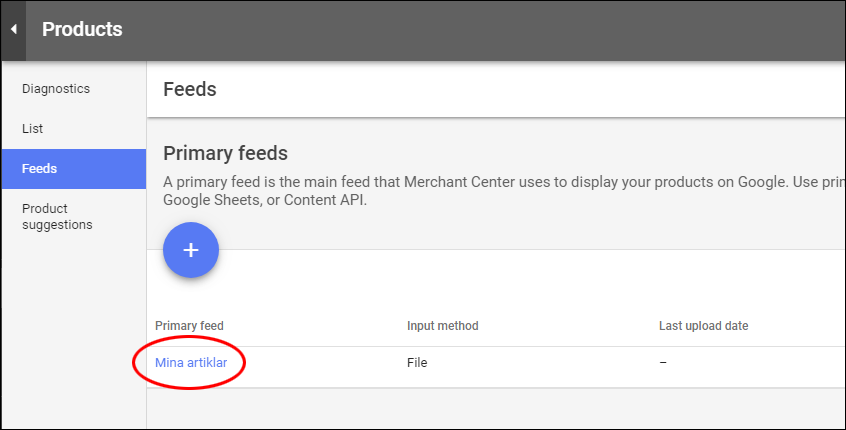This screenshot has width=846, height=430.
Task: Click the dark header bar right of Products
Action: [500, 30]
